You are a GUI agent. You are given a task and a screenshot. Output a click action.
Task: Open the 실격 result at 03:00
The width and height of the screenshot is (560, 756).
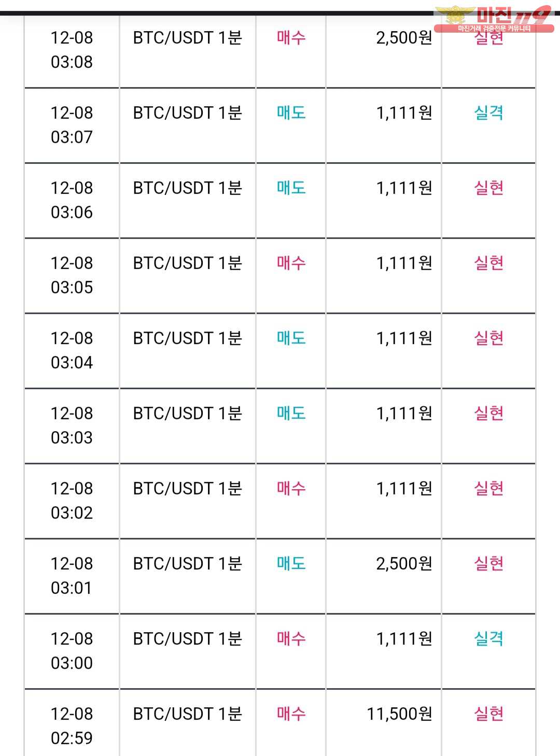coord(488,639)
